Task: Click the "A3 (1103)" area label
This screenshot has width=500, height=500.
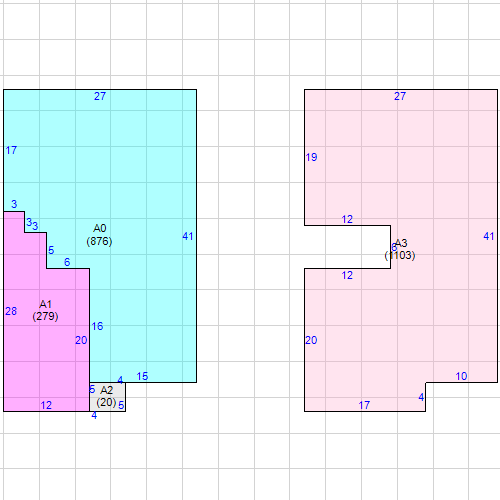Action: [x=400, y=249]
